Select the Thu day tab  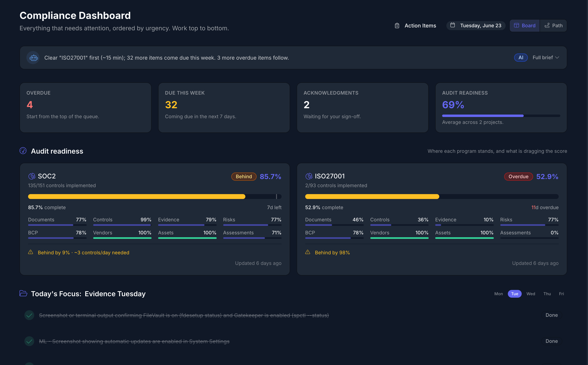pos(547,294)
